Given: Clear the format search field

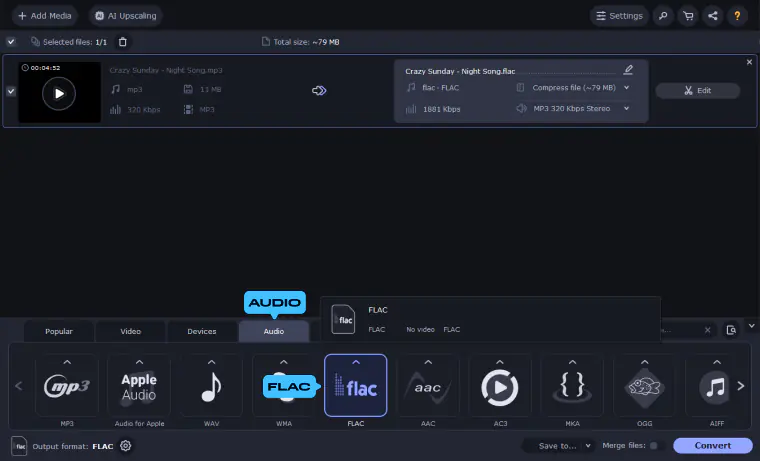Looking at the screenshot, I should coord(708,330).
